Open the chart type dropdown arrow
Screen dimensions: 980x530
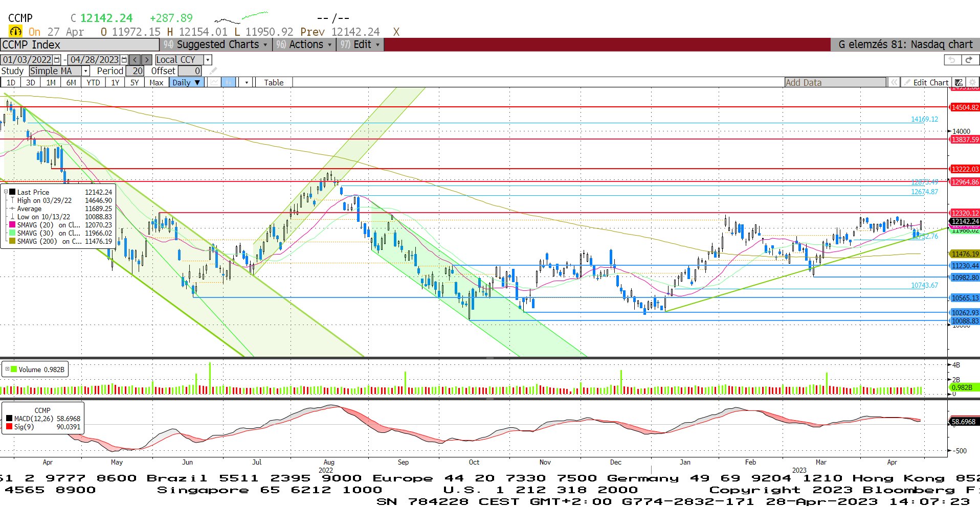[x=247, y=82]
